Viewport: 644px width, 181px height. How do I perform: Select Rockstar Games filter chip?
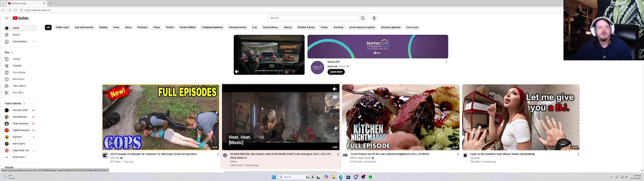237,27
